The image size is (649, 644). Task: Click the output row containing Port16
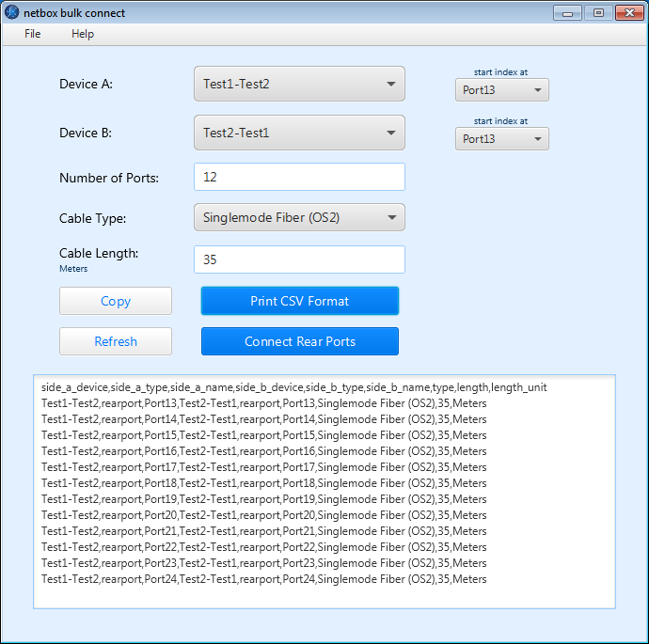263,451
